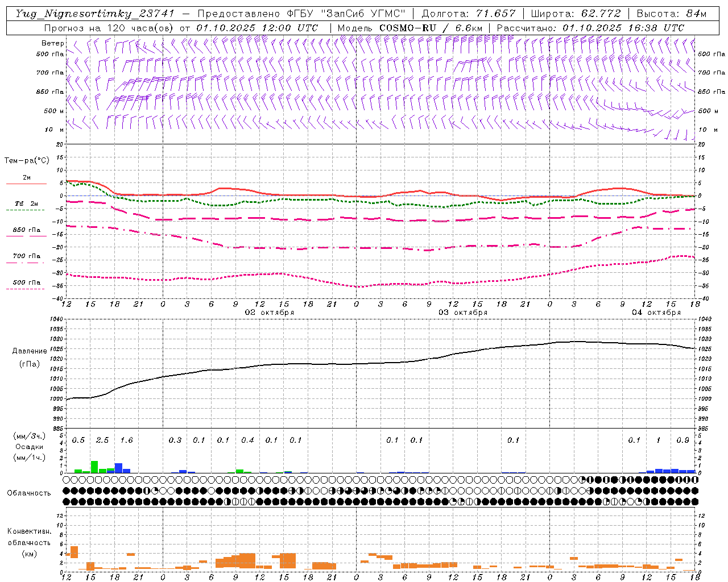Click the 0.3 precipitation total value
728x582 pixels.
(x=175, y=440)
